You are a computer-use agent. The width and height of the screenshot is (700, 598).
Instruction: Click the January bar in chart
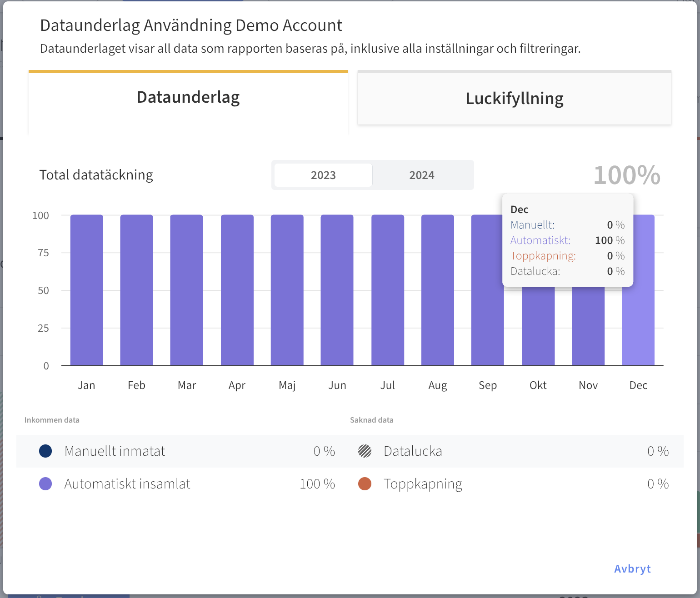pyautogui.click(x=86, y=290)
